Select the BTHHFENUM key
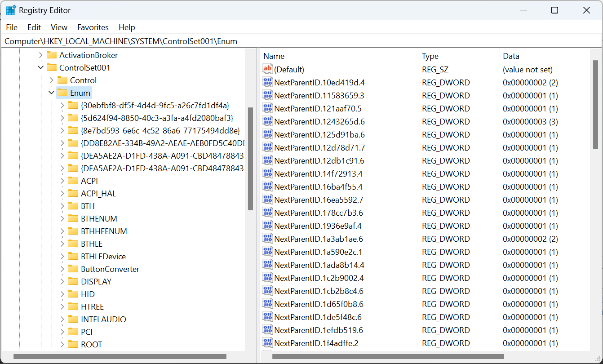 [104, 231]
